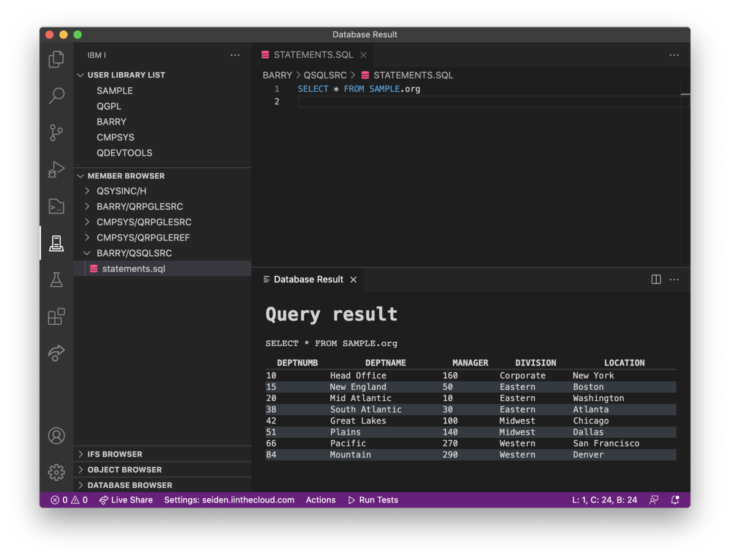Image resolution: width=730 pixels, height=560 pixels.
Task: Split the Database Result panel editor
Action: 656,280
